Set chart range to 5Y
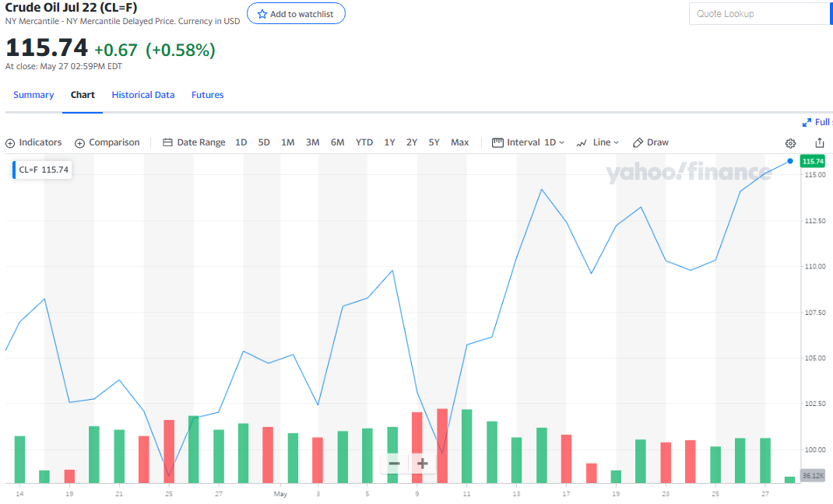Screen dimensions: 833x504 pos(434,142)
